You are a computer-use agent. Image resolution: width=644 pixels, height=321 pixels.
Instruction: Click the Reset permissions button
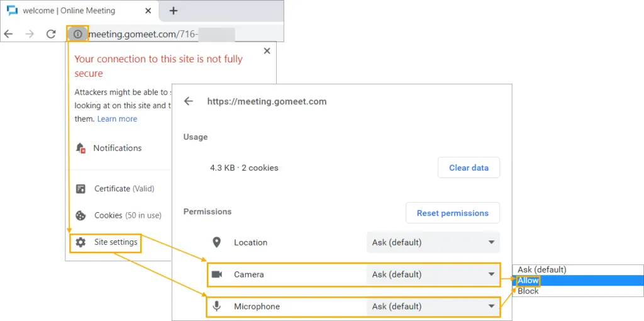(453, 213)
